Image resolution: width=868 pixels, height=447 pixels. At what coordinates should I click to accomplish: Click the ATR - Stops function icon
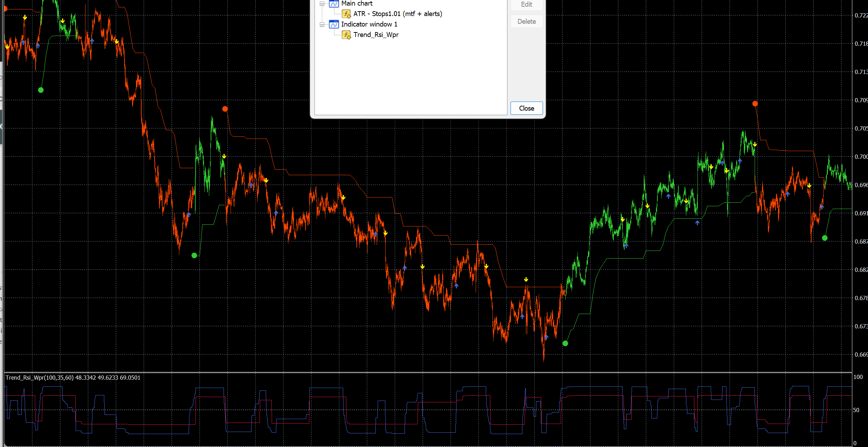point(346,14)
